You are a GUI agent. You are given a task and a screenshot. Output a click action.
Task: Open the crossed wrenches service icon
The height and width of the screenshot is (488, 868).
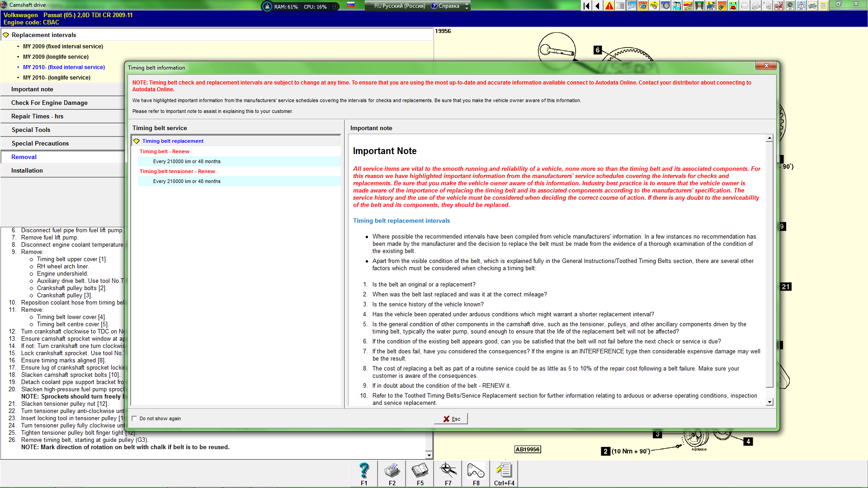[x=632, y=6]
